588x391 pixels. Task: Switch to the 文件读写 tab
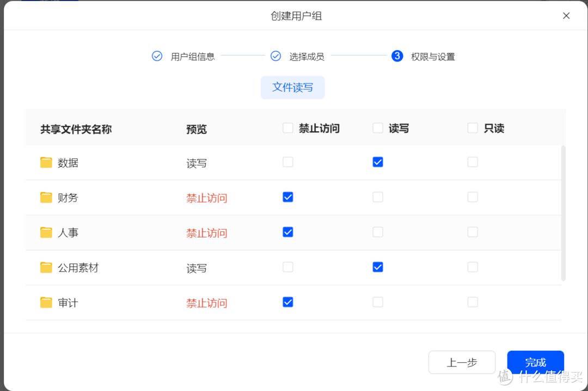coord(292,87)
